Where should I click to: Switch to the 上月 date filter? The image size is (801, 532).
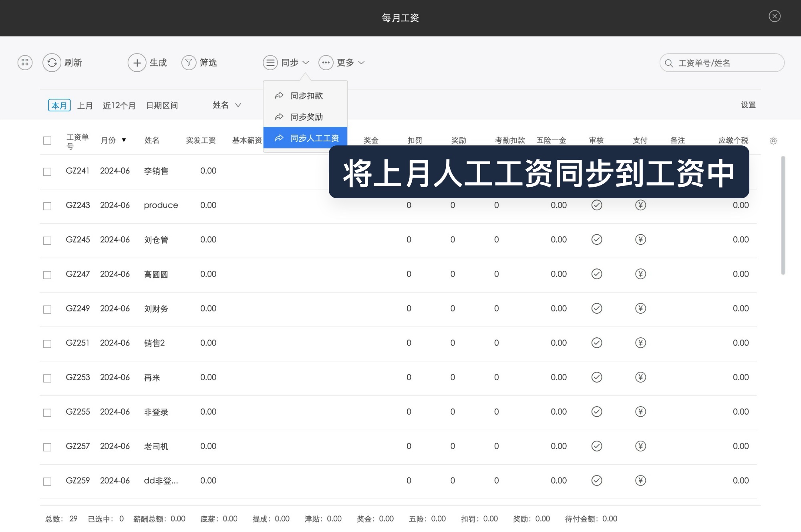pos(85,105)
